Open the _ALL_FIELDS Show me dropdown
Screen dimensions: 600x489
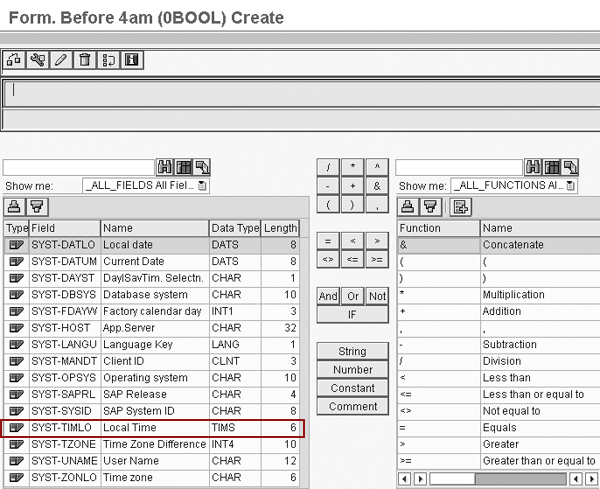203,186
